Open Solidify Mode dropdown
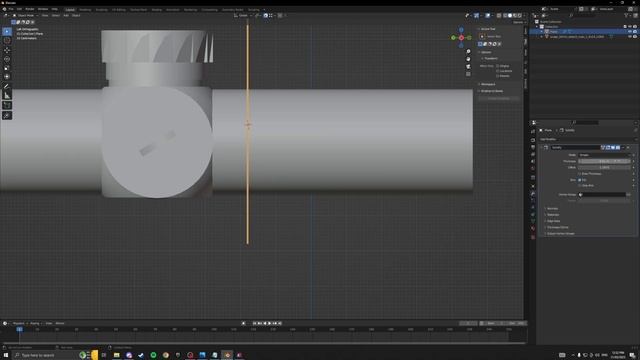This screenshot has height=360, width=640. [604, 155]
